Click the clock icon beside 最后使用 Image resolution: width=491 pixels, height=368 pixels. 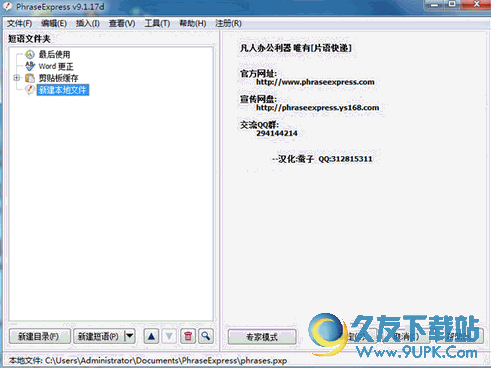coord(30,54)
